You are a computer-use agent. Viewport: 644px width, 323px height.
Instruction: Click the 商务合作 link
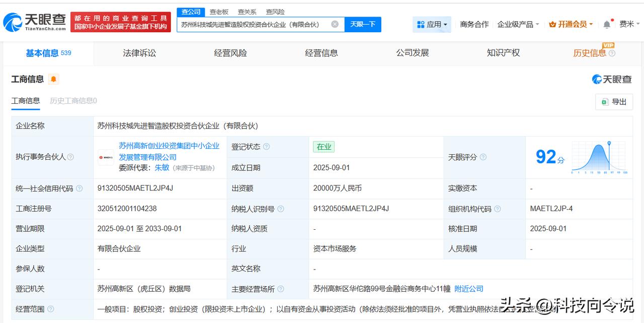pyautogui.click(x=474, y=24)
